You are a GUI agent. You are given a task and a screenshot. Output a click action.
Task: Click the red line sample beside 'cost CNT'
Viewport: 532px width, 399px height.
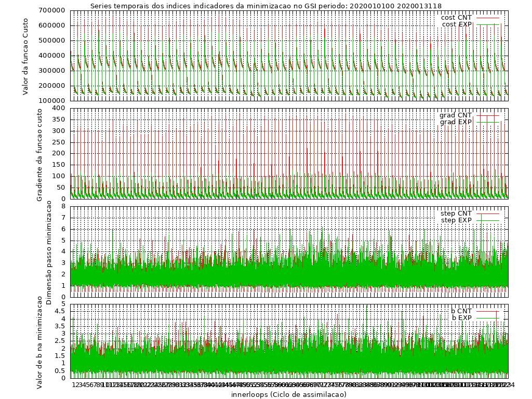pyautogui.click(x=488, y=18)
